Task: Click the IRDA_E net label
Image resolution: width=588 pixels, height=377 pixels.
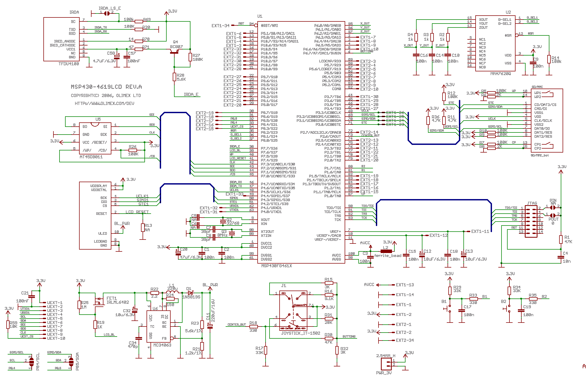Action: 191,94
